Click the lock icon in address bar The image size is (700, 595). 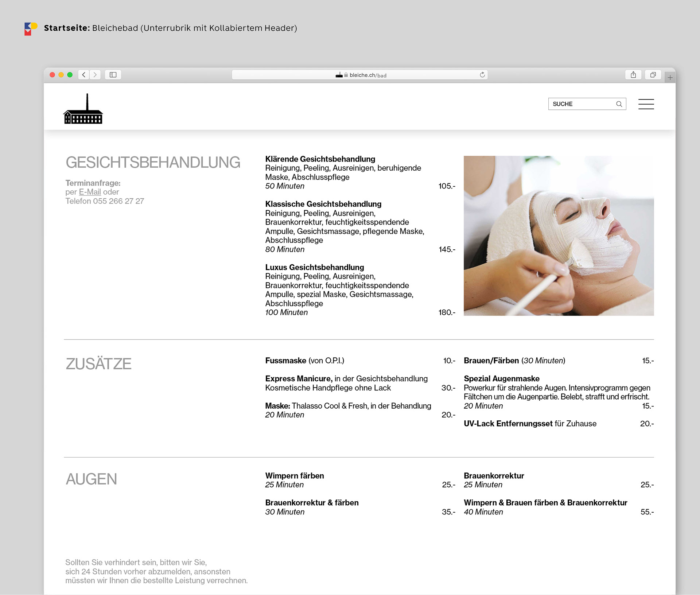coord(346,75)
